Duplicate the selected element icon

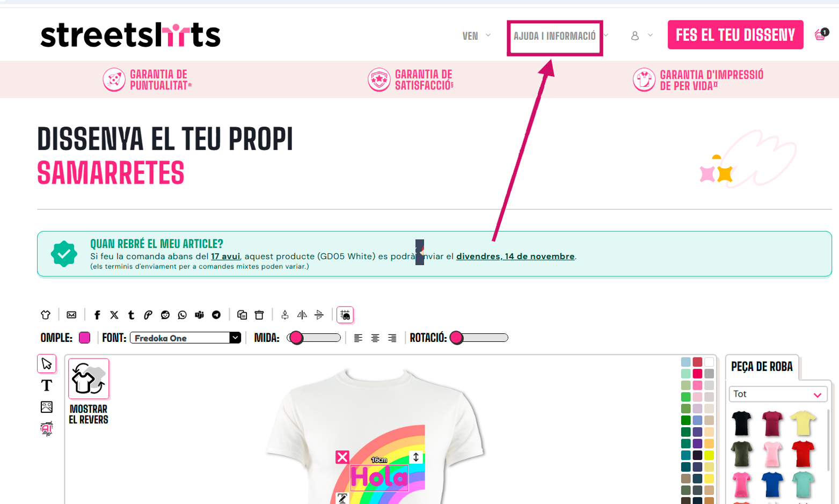242,315
